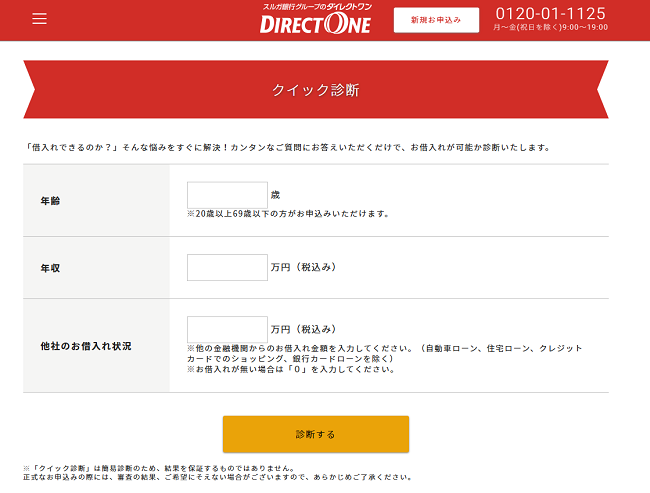Open the hamburger menu icon
This screenshot has width=650, height=493.
click(x=39, y=19)
